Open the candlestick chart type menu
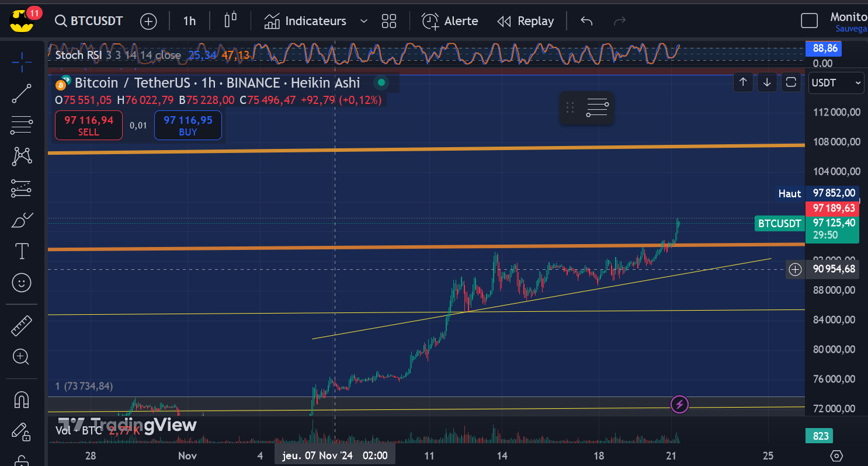The image size is (868, 466). [x=231, y=20]
